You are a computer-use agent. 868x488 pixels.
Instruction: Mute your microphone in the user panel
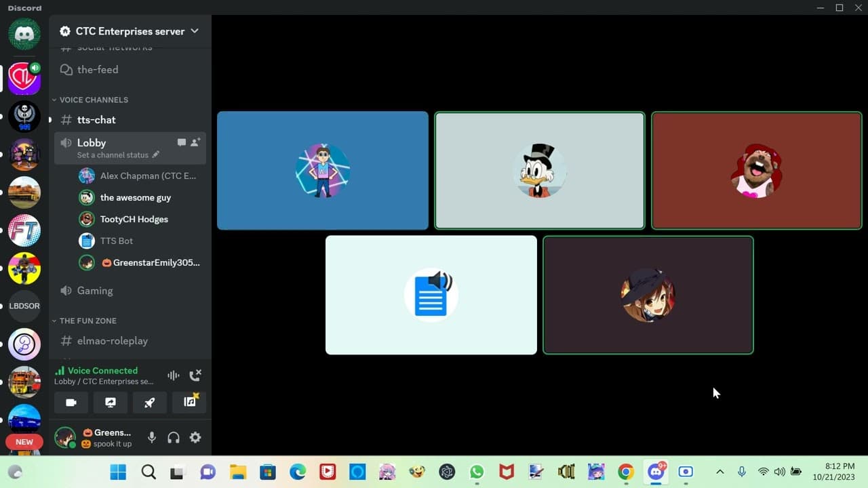[152, 438]
